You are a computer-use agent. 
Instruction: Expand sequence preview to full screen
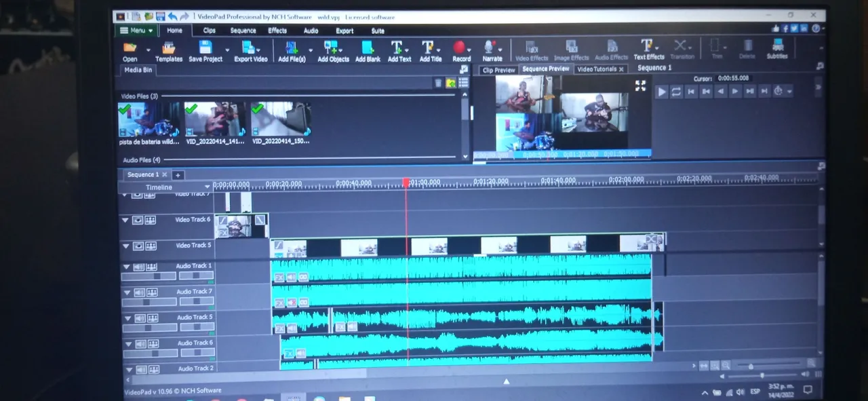[640, 86]
